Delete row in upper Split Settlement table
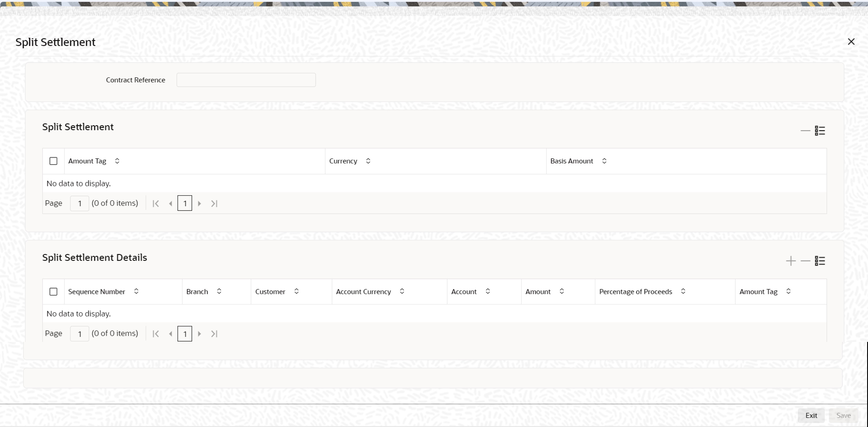 coord(805,131)
